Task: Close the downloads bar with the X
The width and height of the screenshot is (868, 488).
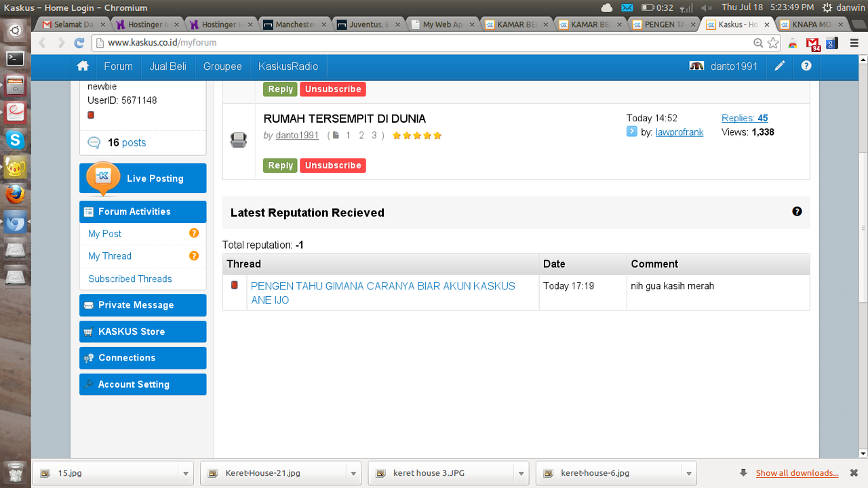Action: tap(854, 473)
